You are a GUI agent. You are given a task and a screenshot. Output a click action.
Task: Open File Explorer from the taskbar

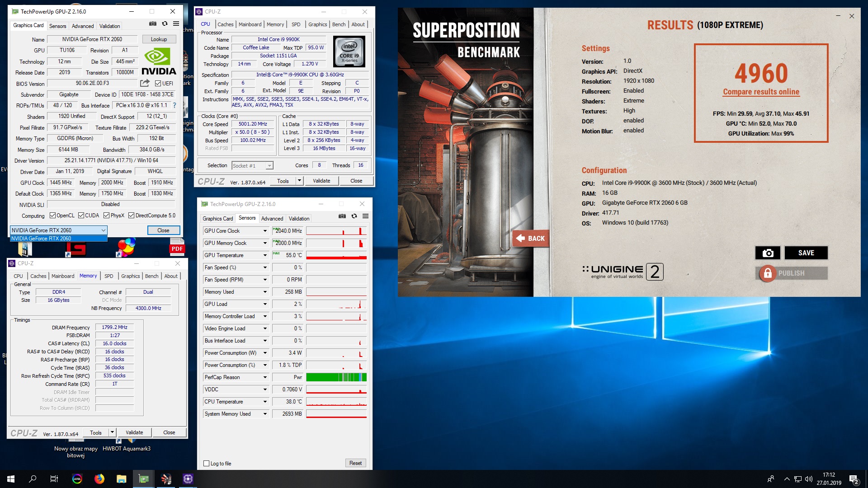click(122, 479)
